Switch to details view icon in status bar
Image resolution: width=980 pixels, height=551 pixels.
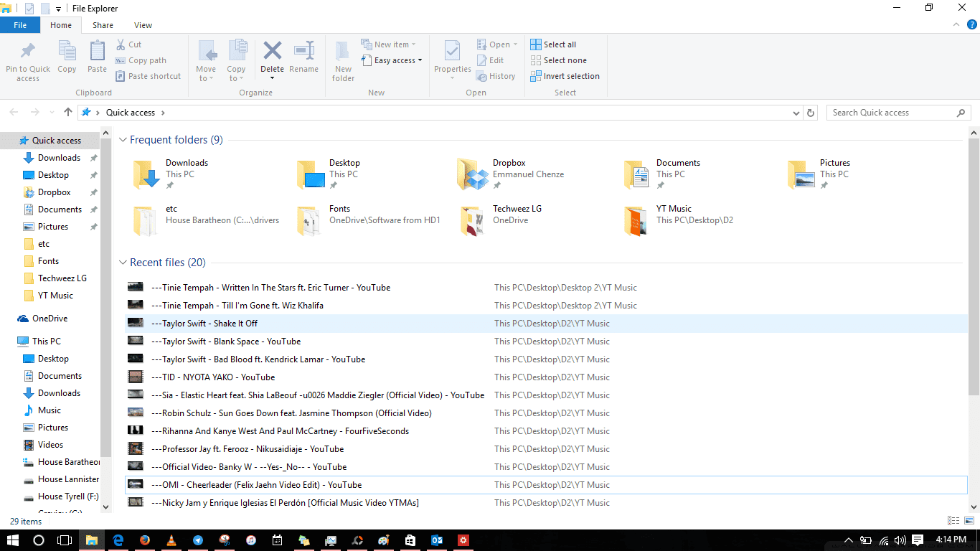point(953,521)
